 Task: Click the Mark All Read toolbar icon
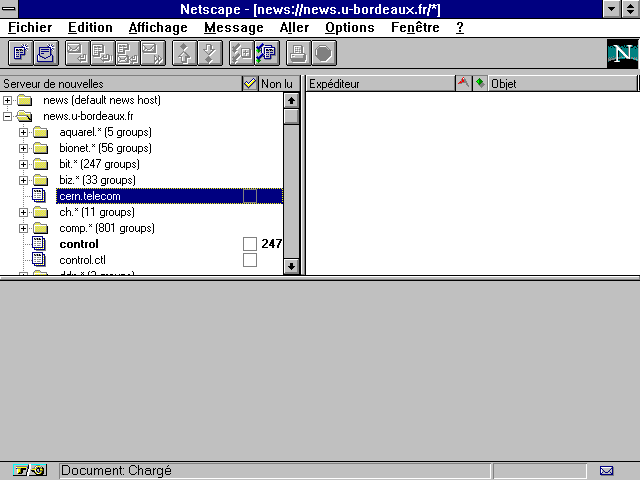267,53
